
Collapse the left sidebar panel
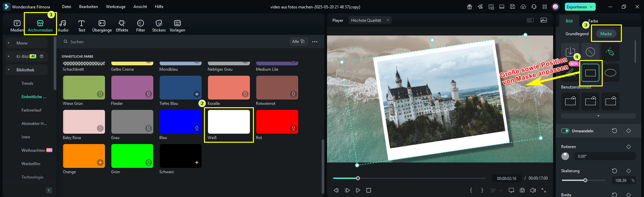coord(49,190)
